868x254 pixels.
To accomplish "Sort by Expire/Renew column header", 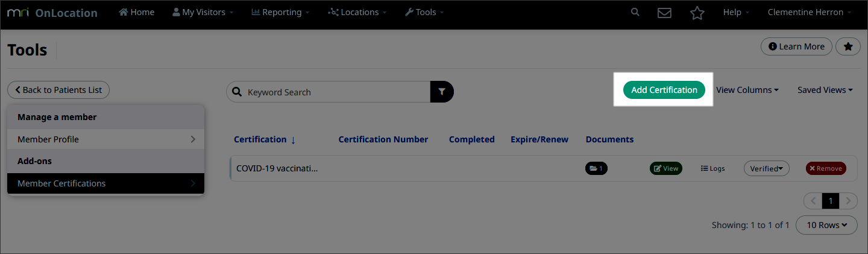I will click(539, 139).
